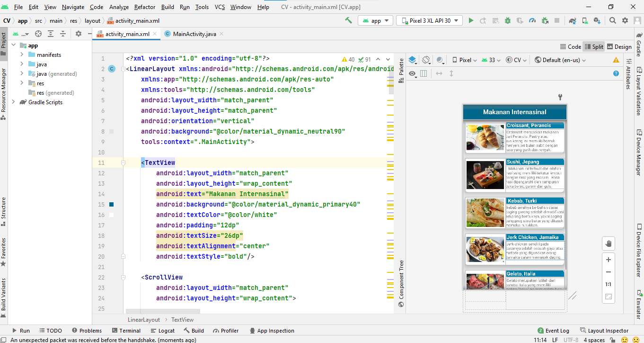644x343 pixels.
Task: Click the material_dynamic_primary40 color swatch in gutter
Action: click(112, 205)
